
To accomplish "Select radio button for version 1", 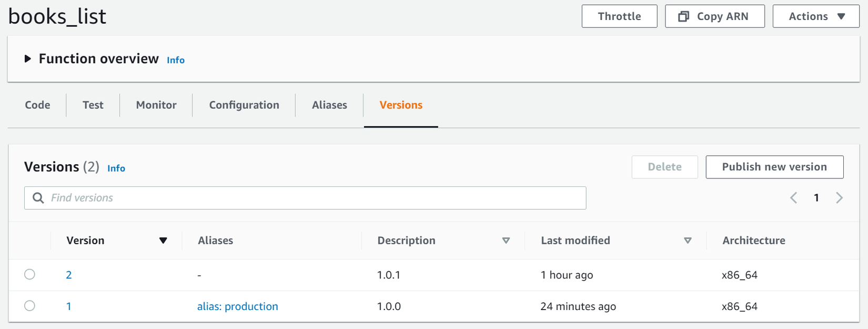I will (x=30, y=306).
